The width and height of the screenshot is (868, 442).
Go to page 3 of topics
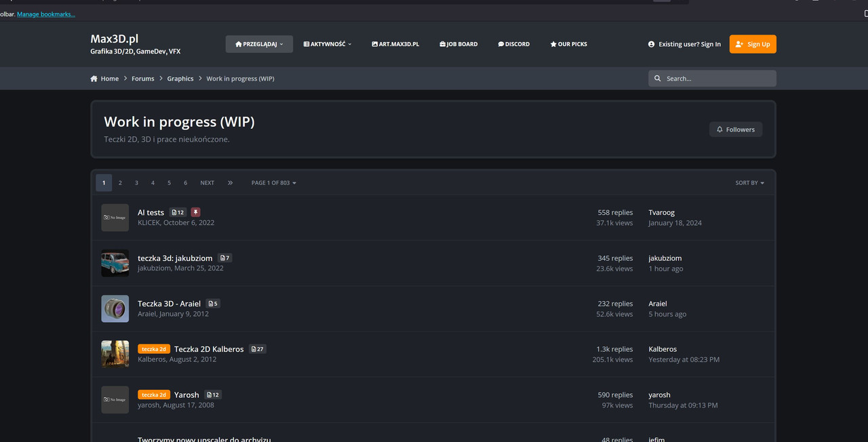coord(136,183)
